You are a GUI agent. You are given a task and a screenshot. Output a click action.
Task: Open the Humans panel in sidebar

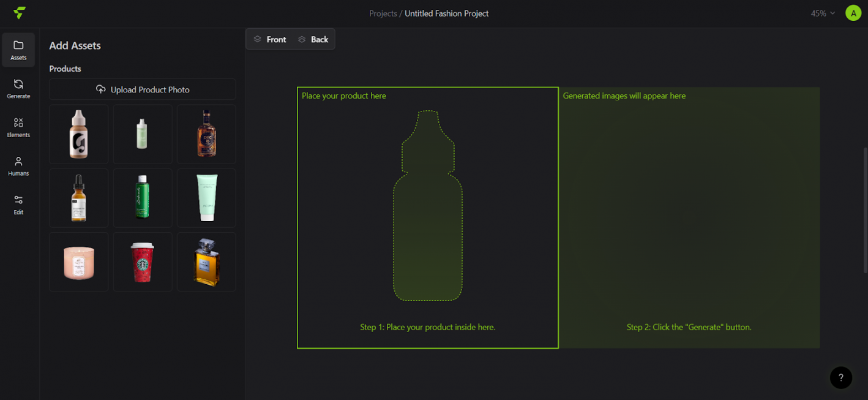(x=18, y=166)
